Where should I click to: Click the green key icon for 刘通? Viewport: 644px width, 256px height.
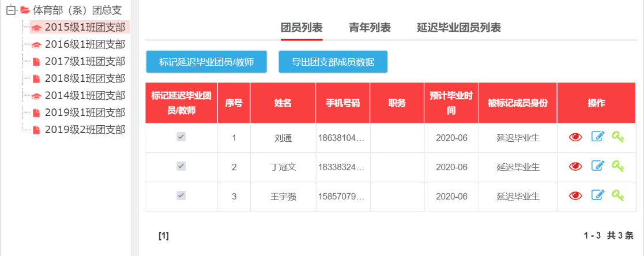[x=618, y=137]
